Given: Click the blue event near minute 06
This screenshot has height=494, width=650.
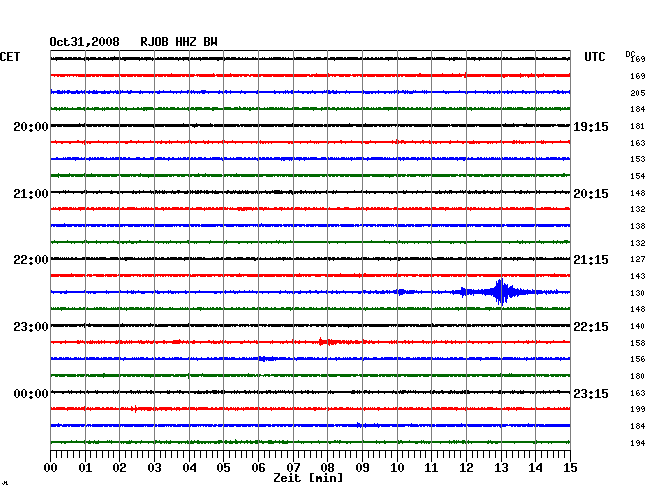Looking at the screenshot, I should pyautogui.click(x=267, y=358).
